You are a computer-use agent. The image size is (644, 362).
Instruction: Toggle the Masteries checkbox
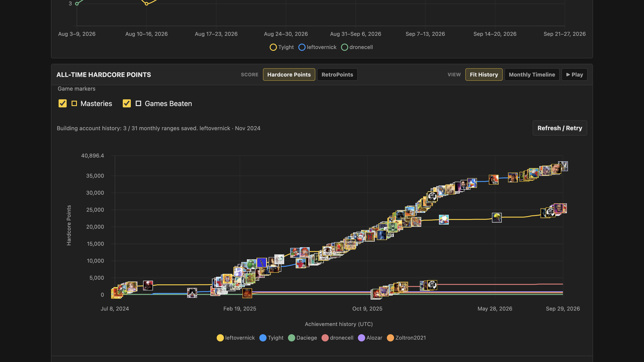(x=63, y=103)
